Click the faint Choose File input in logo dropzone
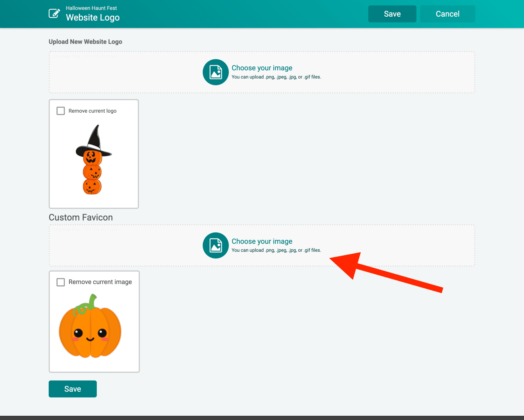Image resolution: width=524 pixels, height=420 pixels. coord(67,56)
